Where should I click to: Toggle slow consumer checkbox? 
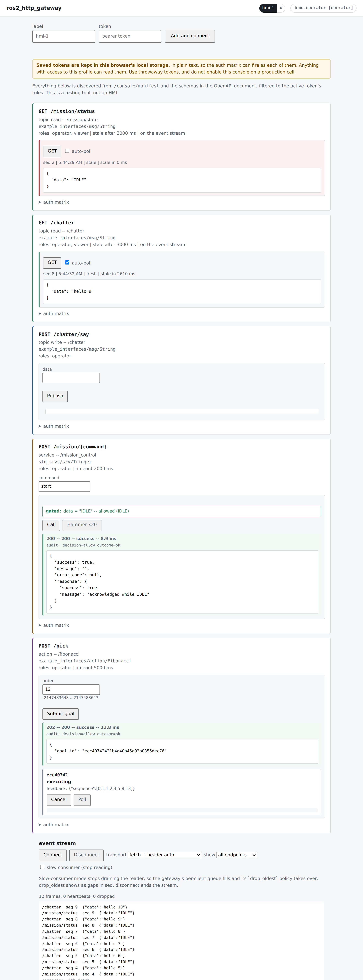(42, 867)
